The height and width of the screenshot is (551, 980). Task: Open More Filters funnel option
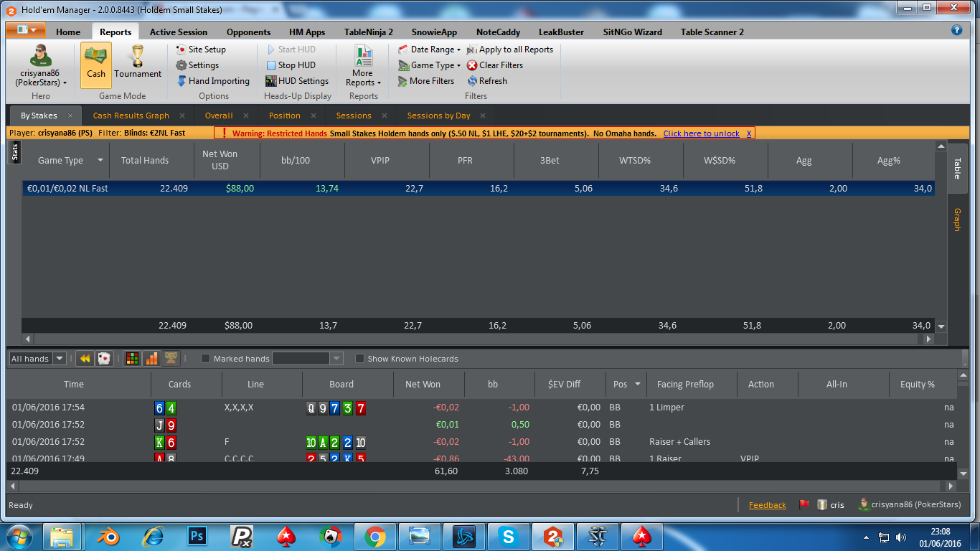coord(426,81)
